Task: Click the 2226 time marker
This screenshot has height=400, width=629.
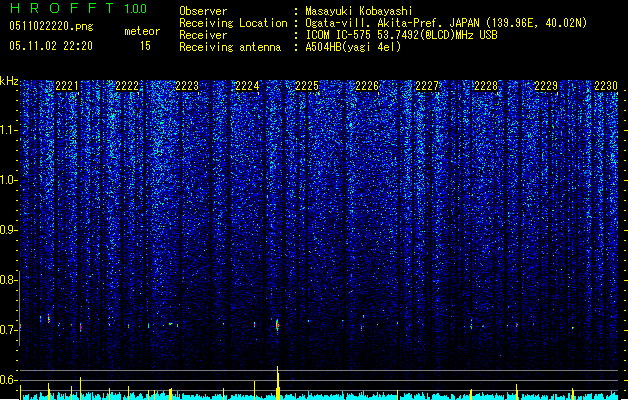Action: click(367, 86)
